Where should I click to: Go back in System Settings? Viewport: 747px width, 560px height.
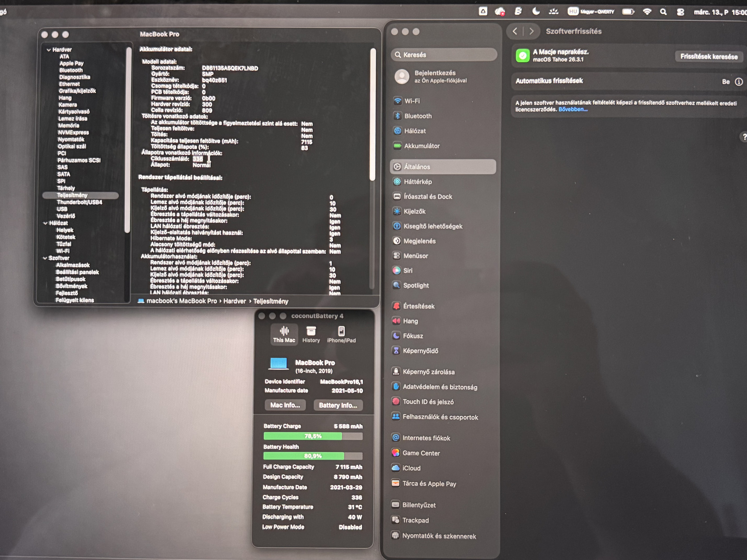pyautogui.click(x=515, y=31)
